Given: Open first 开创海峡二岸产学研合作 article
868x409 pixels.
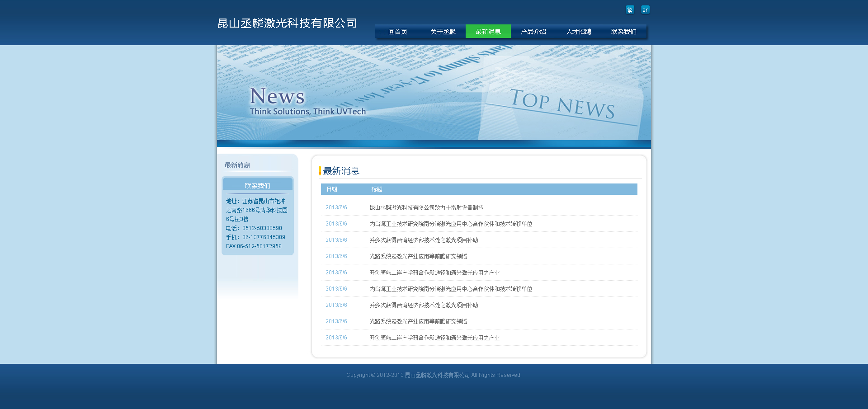Looking at the screenshot, I should point(434,273).
